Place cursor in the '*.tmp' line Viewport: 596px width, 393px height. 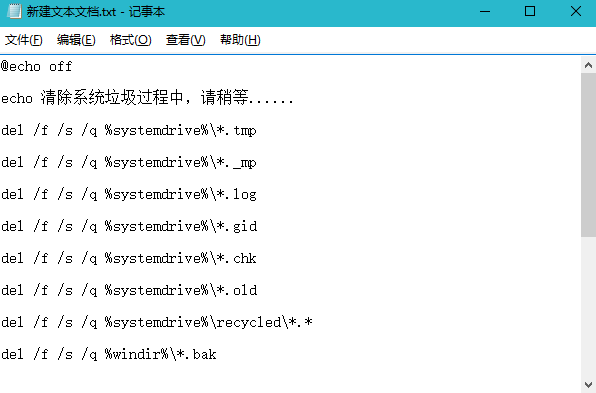coord(129,130)
